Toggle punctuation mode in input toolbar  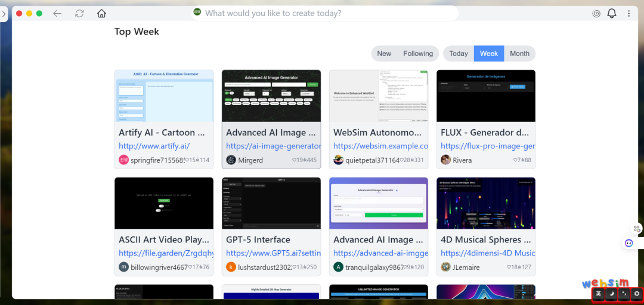point(624,294)
